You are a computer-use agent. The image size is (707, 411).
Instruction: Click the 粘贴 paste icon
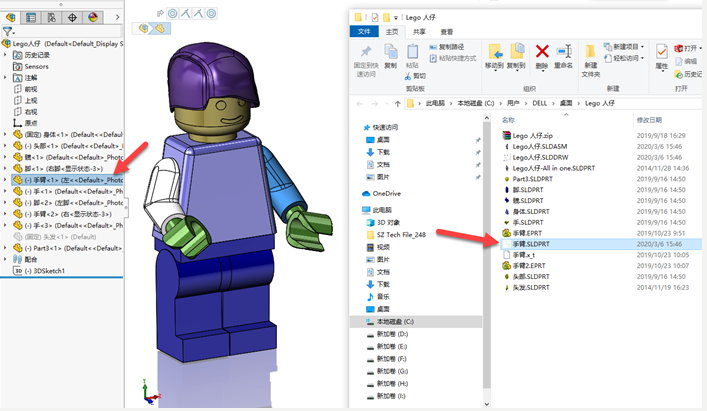412,51
